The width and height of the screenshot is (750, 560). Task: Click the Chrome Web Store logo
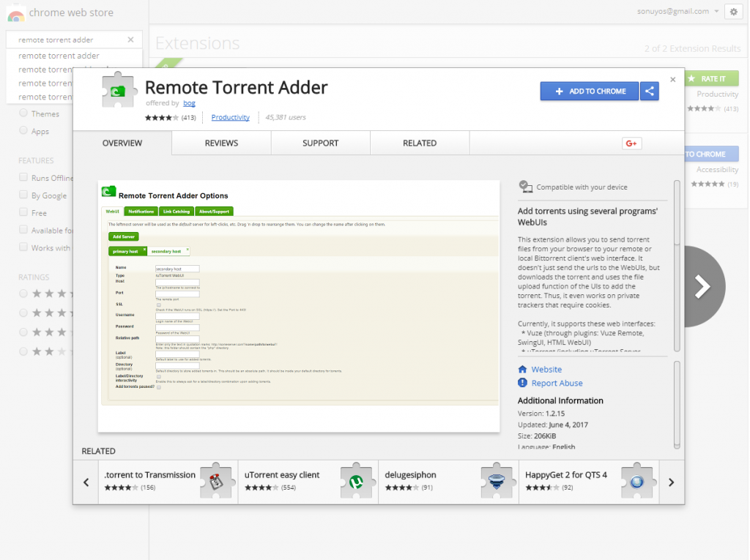pyautogui.click(x=59, y=12)
